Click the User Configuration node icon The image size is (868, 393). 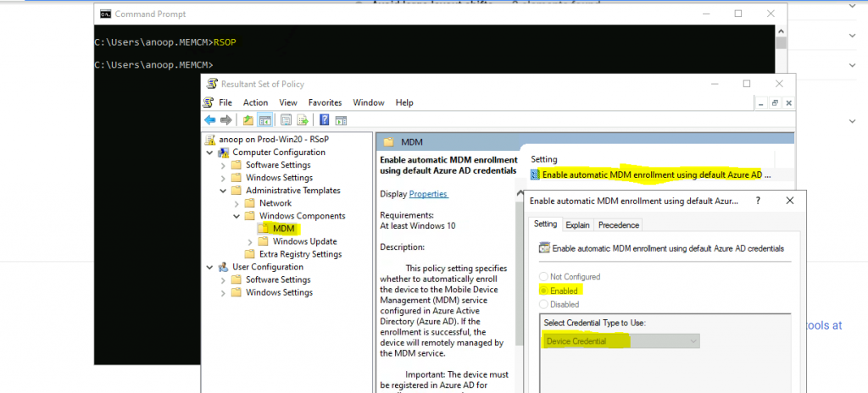pos(224,267)
